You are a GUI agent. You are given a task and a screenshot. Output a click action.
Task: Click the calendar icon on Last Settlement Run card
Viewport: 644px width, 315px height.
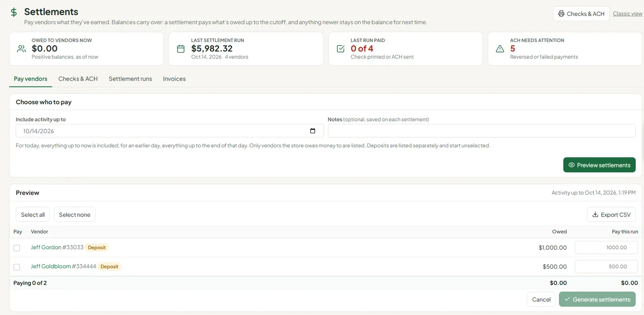tap(181, 49)
